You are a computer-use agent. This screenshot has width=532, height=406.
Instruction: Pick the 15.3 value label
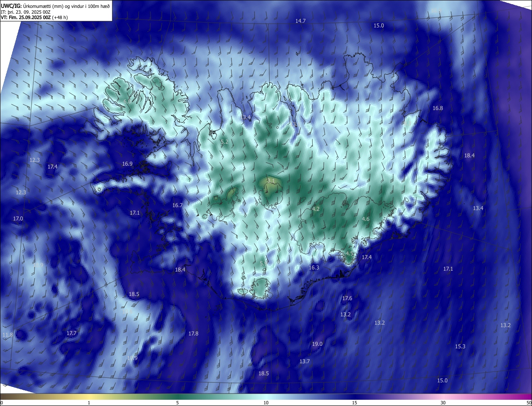[460, 346]
